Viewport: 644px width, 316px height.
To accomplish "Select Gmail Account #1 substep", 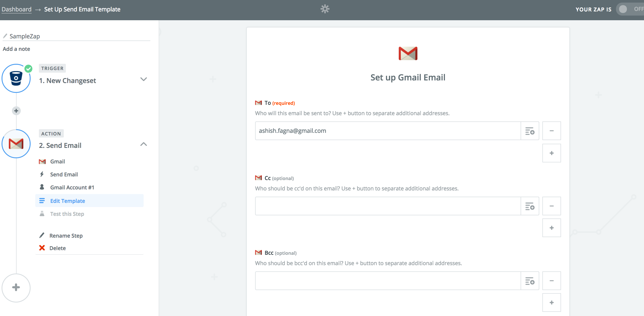I will (x=72, y=187).
